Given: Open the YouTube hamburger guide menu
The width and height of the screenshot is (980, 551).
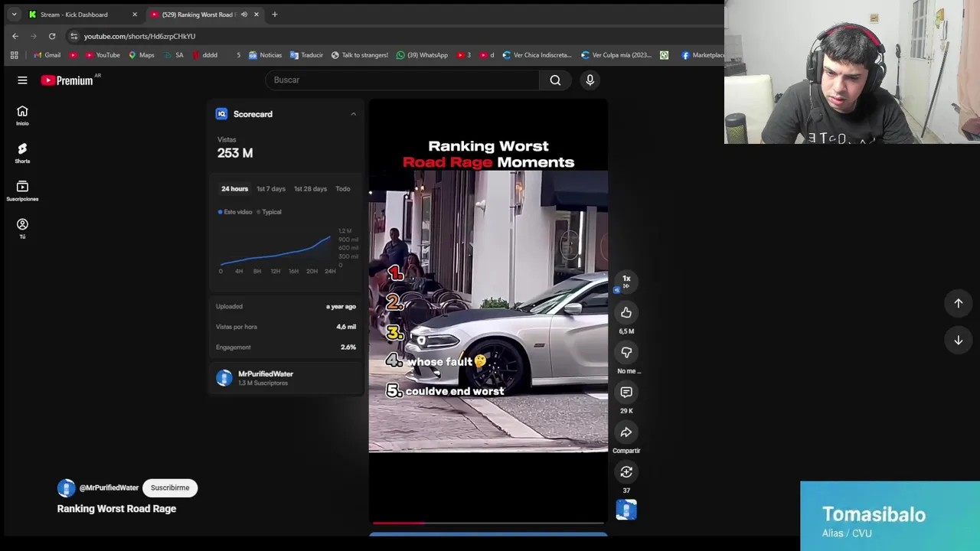Looking at the screenshot, I should (22, 80).
